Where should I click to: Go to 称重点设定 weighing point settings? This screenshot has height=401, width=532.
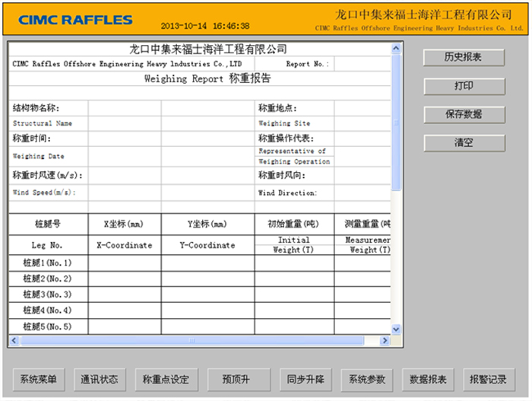coord(166,379)
